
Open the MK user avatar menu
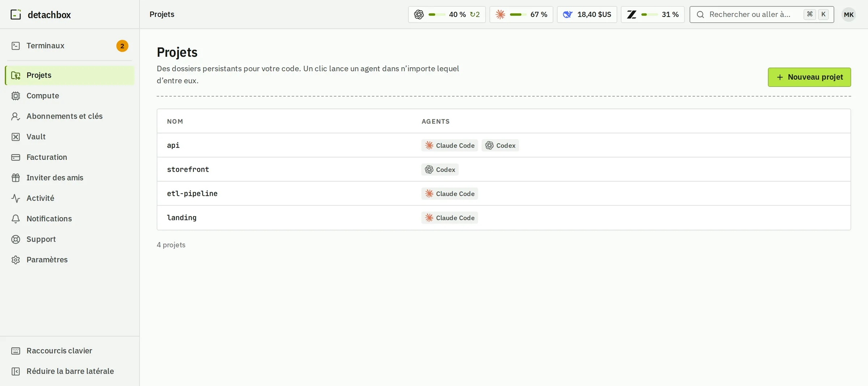[848, 14]
